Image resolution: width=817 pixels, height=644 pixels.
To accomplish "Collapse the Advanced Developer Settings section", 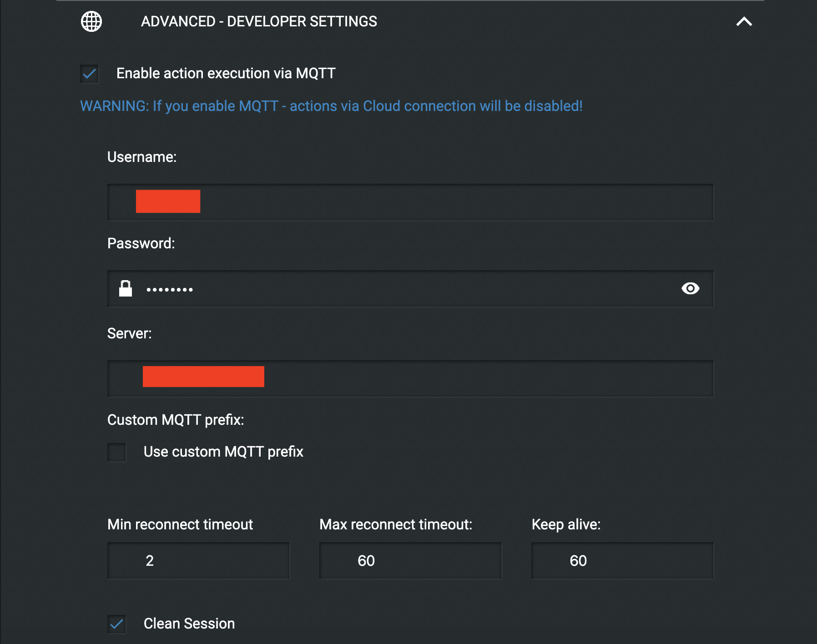I will [x=744, y=21].
